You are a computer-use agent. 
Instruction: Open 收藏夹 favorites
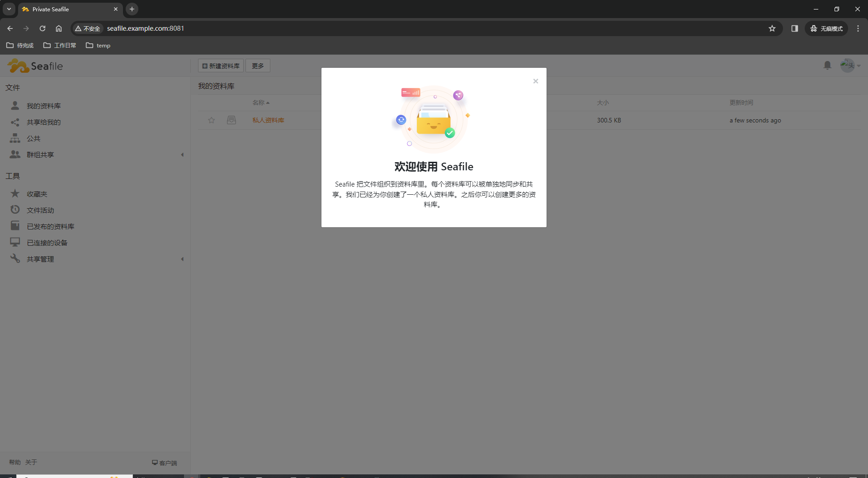[37, 193]
